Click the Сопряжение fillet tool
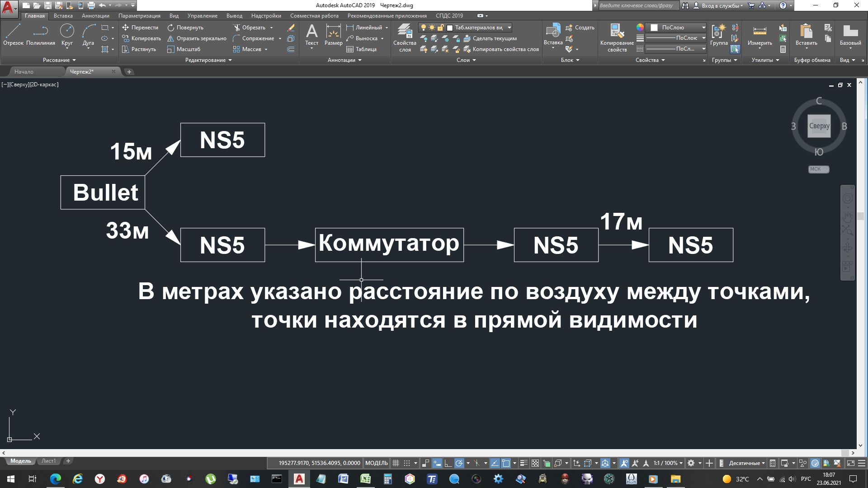Viewport: 868px width, 488px height. pos(254,38)
